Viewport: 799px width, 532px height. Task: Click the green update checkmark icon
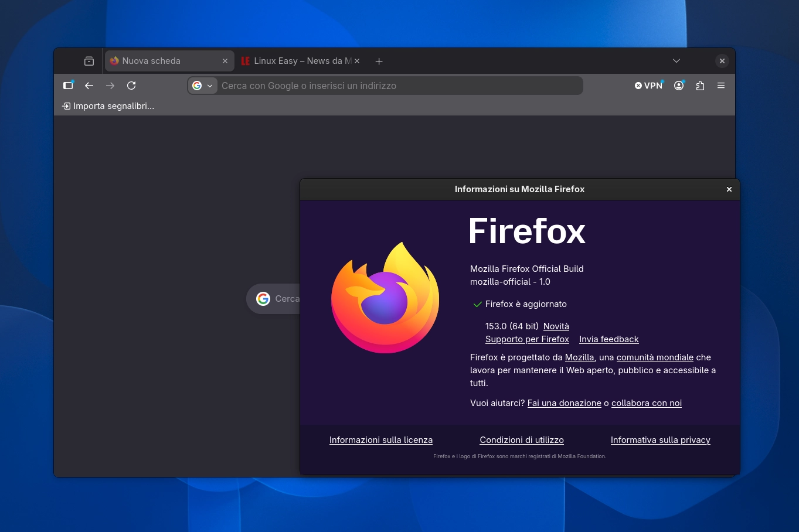477,304
